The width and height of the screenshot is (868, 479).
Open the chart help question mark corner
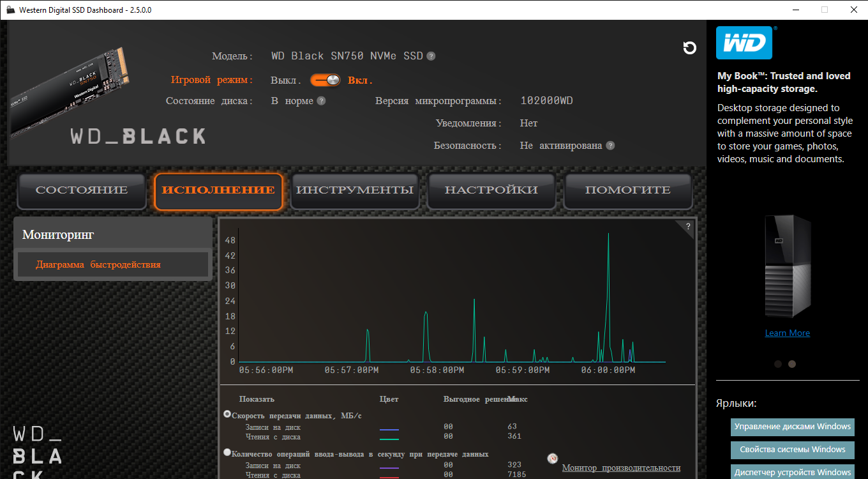688,226
